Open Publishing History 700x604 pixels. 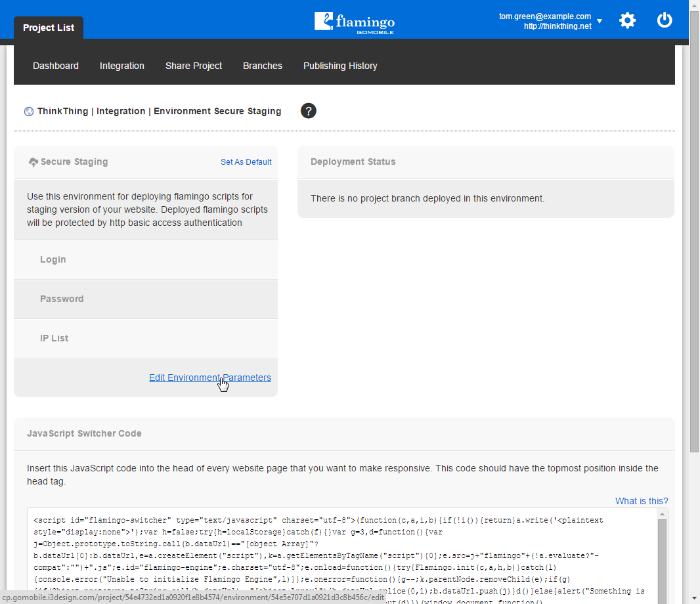tap(340, 66)
